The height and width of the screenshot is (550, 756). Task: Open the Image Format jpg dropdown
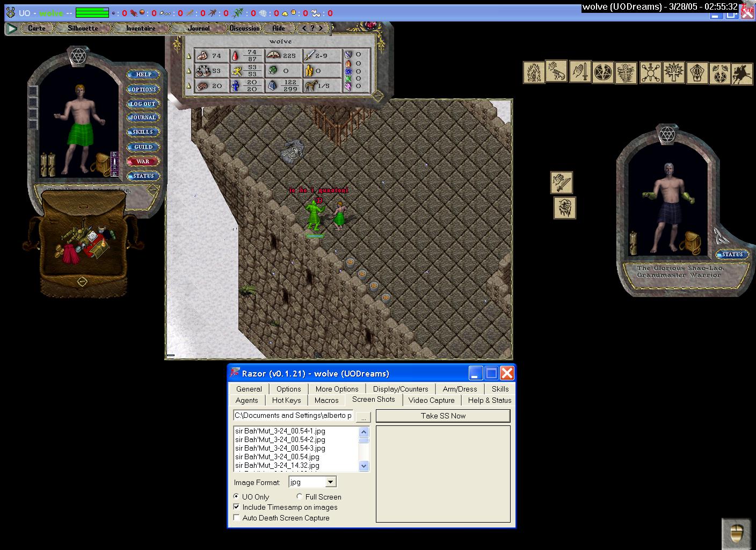(331, 482)
